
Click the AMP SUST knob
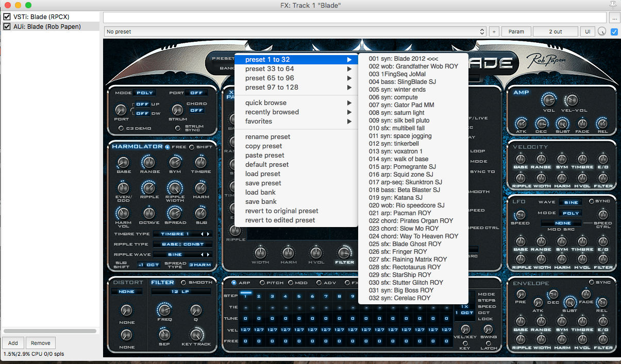point(562,124)
